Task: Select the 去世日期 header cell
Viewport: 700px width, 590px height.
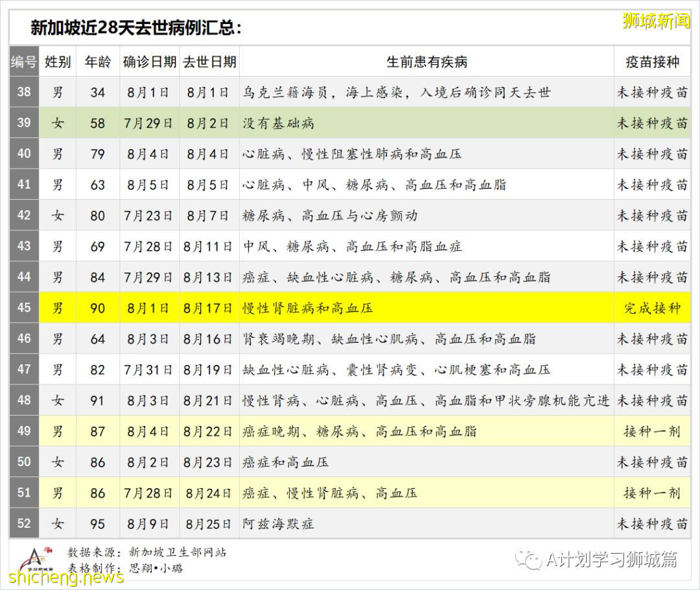Action: 209,62
